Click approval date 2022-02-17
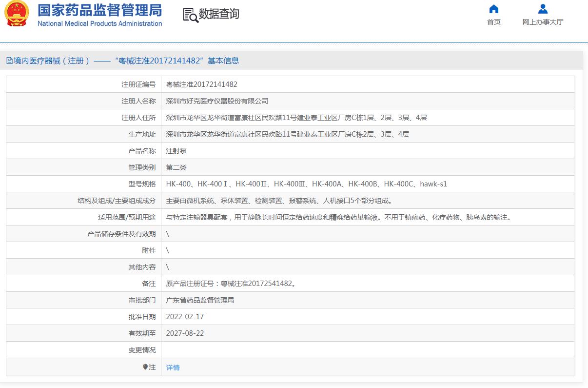Viewport: 588px width, 388px height. (x=185, y=317)
